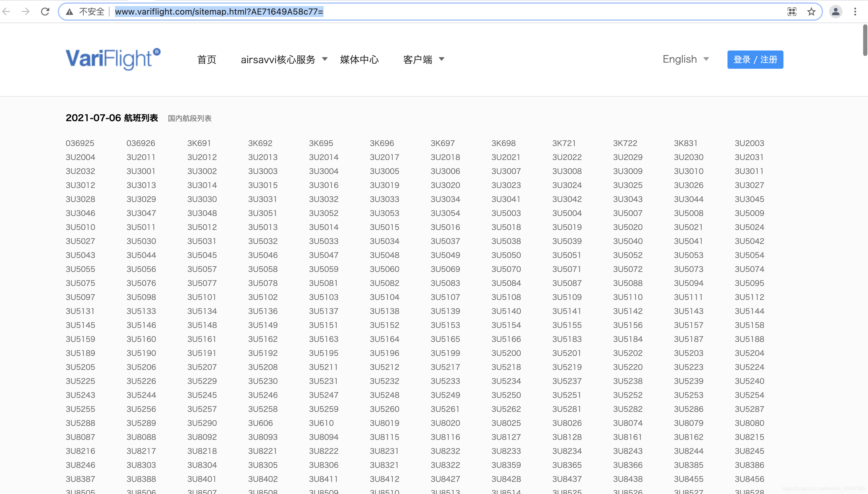
Task: Click the VariFlight logo
Action: click(x=113, y=59)
